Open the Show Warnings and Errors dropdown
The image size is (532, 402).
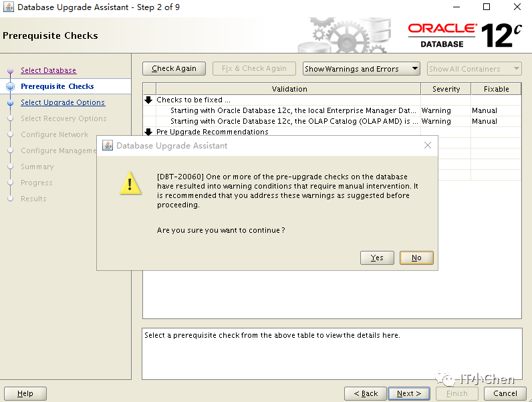point(362,69)
